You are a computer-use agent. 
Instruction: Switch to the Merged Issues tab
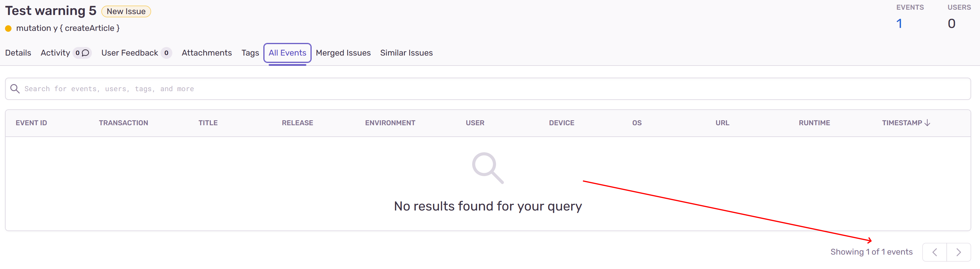pyautogui.click(x=343, y=53)
